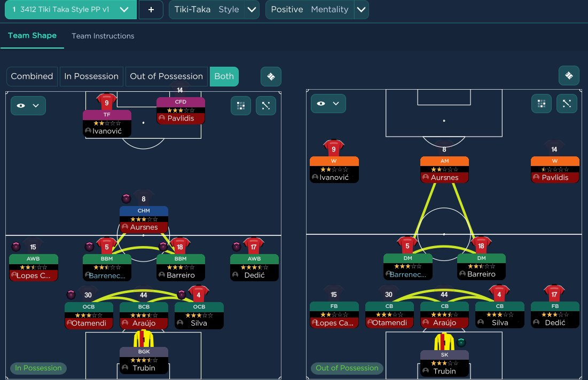The width and height of the screenshot is (588, 380).
Task: Select Dedić AWB player card
Action: [x=254, y=267]
